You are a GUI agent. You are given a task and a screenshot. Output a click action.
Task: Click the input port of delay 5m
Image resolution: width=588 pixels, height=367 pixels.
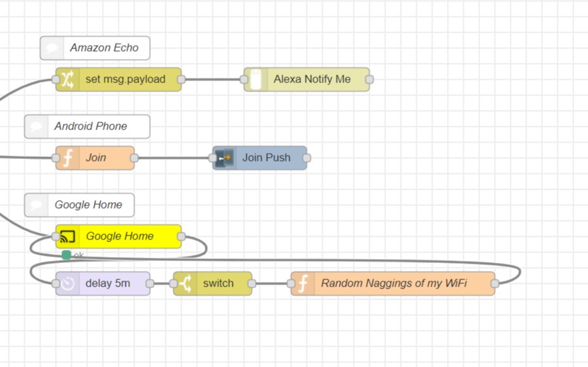click(x=56, y=284)
